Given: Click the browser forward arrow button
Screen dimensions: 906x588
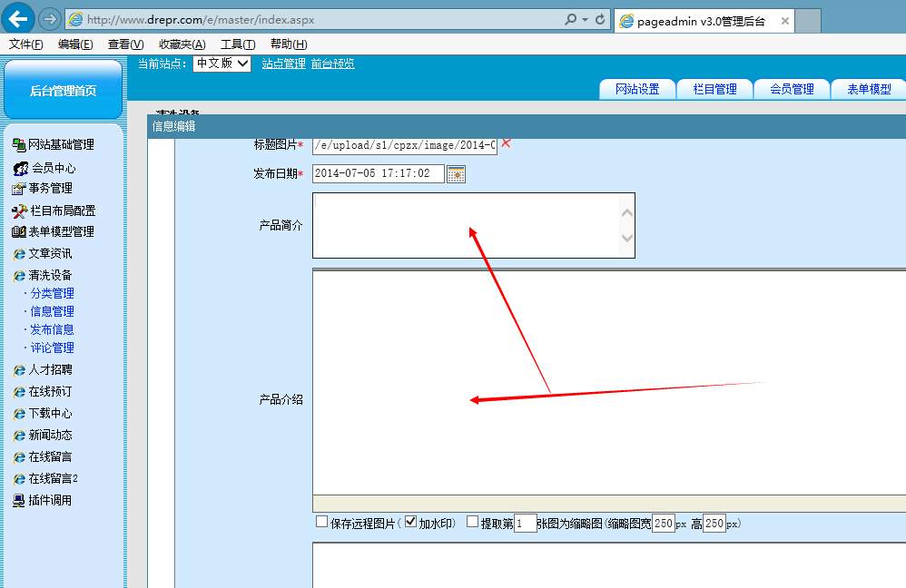Looking at the screenshot, I should [50, 19].
